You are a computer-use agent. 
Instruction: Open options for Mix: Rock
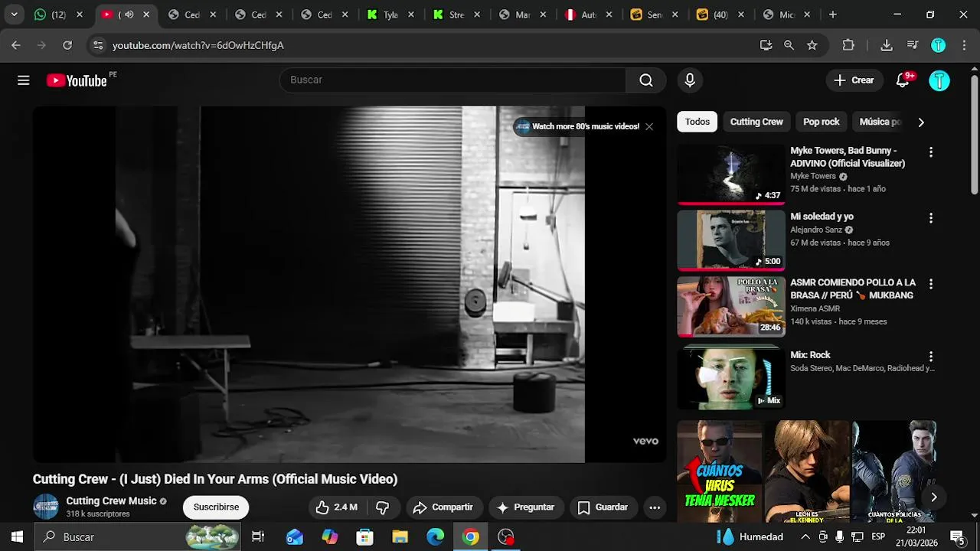(931, 357)
